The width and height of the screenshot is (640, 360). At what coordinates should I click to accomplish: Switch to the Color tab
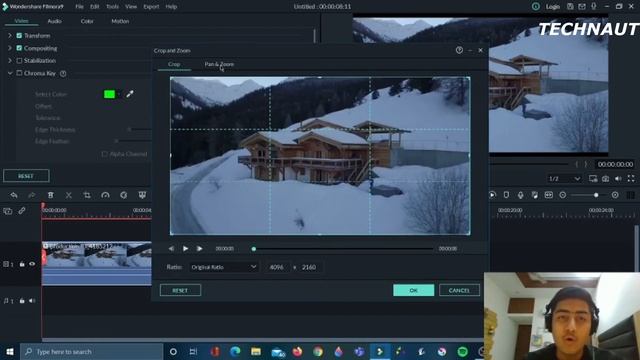(87, 21)
